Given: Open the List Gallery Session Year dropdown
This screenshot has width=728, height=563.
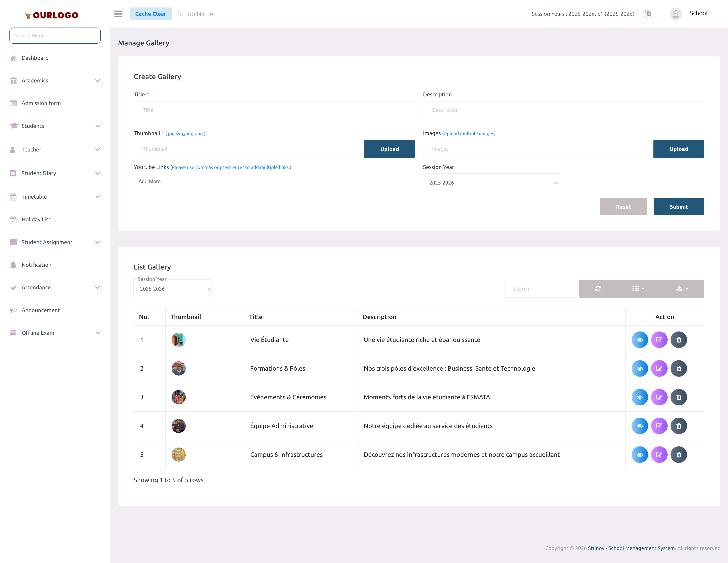Looking at the screenshot, I should tap(172, 289).
